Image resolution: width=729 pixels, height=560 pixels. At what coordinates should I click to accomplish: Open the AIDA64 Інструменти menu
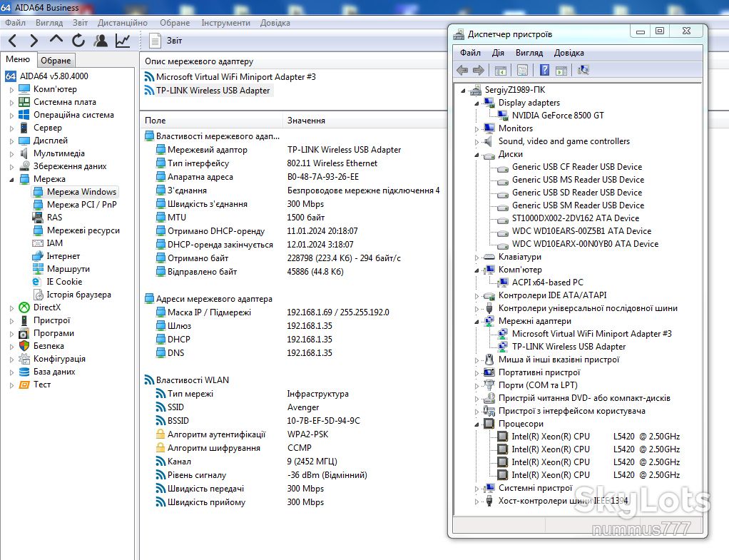click(x=225, y=23)
